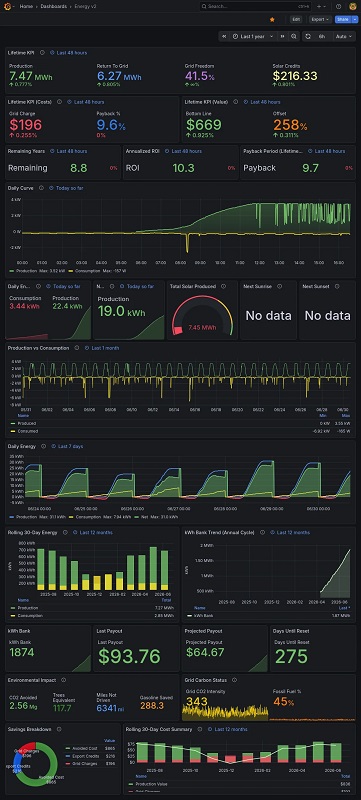Show info icon for Next Sunrise panel

[x=279, y=286]
